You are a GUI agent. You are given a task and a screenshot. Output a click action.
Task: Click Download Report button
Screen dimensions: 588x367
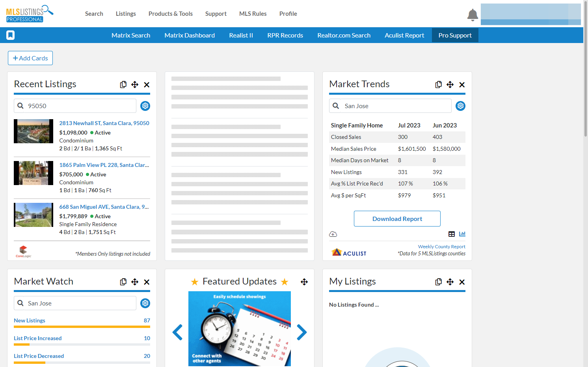397,219
